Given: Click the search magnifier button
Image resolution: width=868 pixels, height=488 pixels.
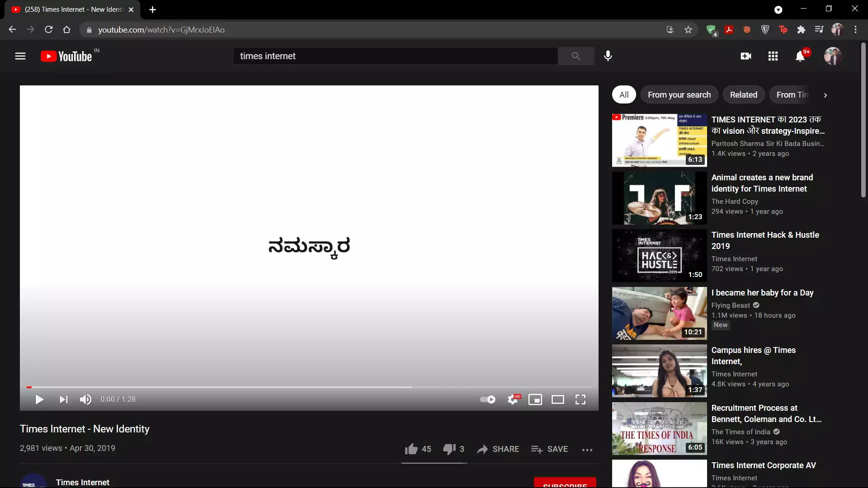Looking at the screenshot, I should click(576, 56).
